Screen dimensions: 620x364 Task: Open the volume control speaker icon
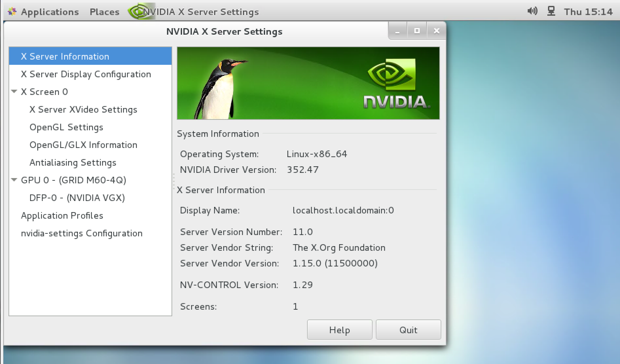(532, 11)
